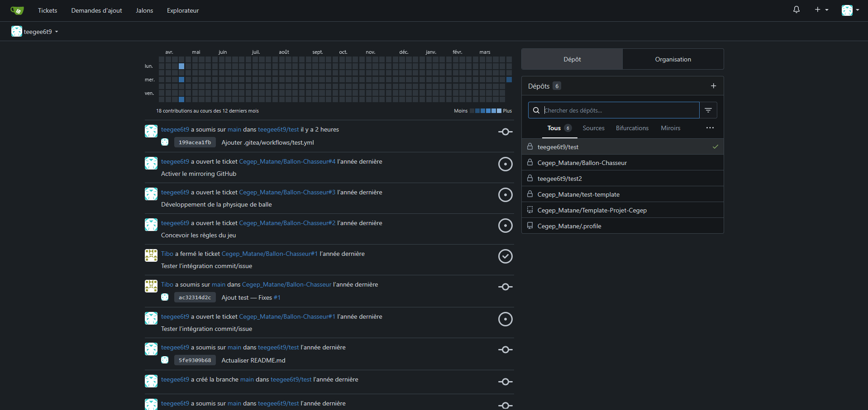Select the Sources repository filter
The image size is (868, 410).
pyautogui.click(x=593, y=128)
